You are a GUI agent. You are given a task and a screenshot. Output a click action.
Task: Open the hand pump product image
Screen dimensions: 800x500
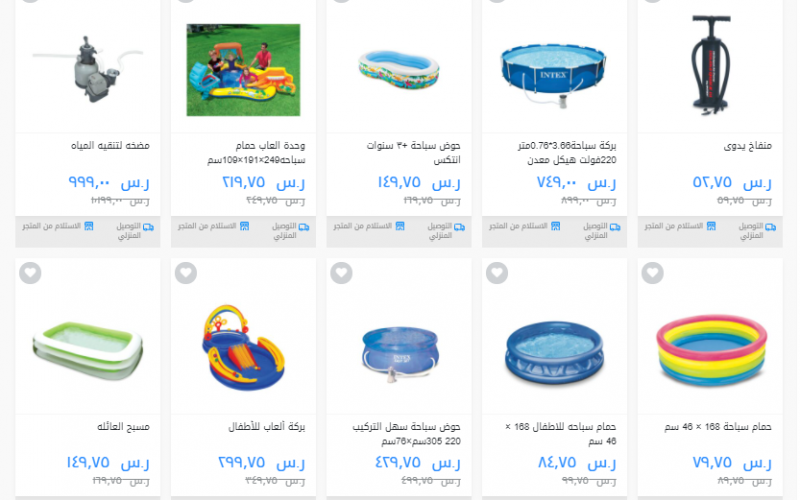click(710, 65)
